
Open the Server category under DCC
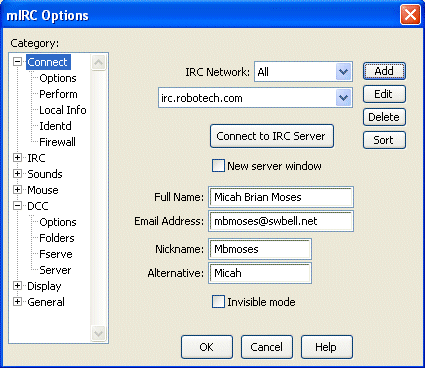[x=55, y=270]
